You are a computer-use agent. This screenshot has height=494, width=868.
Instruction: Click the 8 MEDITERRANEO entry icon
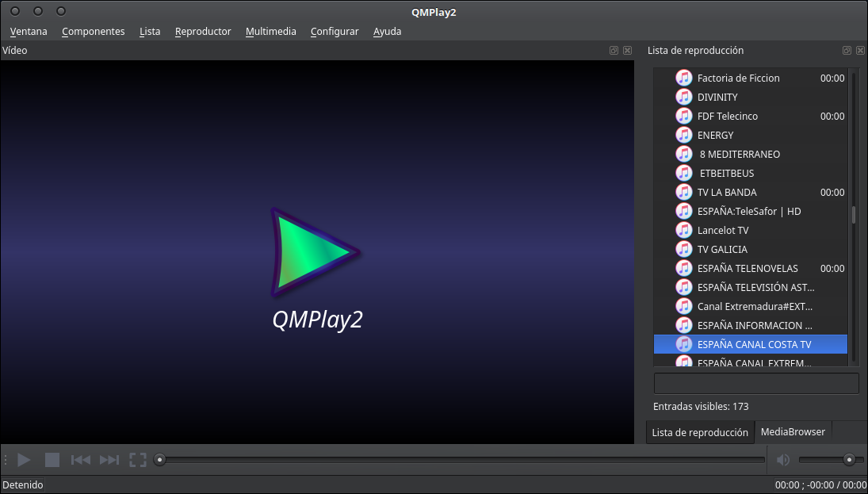point(684,154)
